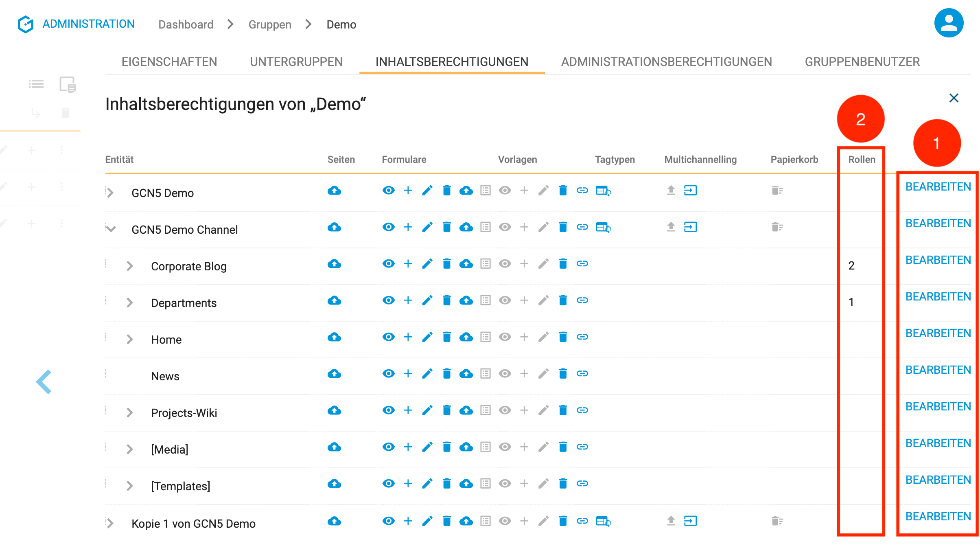
Task: Toggle gray view templates eye for [Media]
Action: [505, 447]
